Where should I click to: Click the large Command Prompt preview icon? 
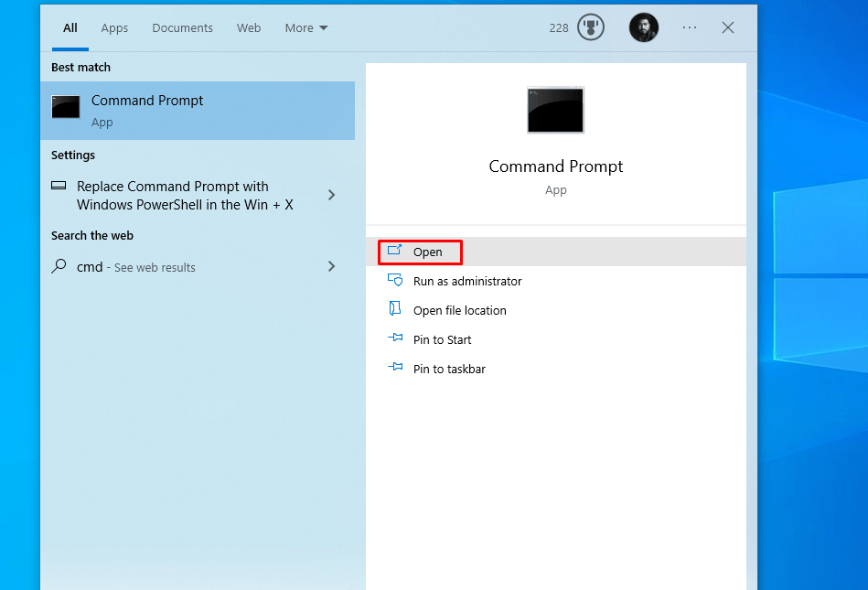(x=555, y=110)
